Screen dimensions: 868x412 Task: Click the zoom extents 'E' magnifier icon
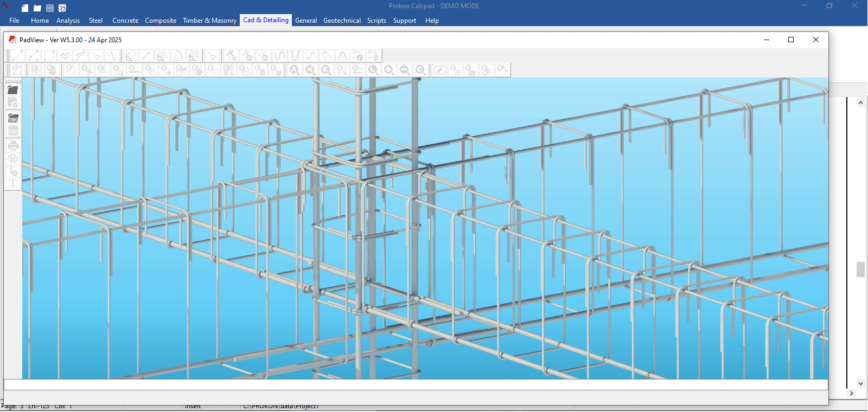[326, 70]
